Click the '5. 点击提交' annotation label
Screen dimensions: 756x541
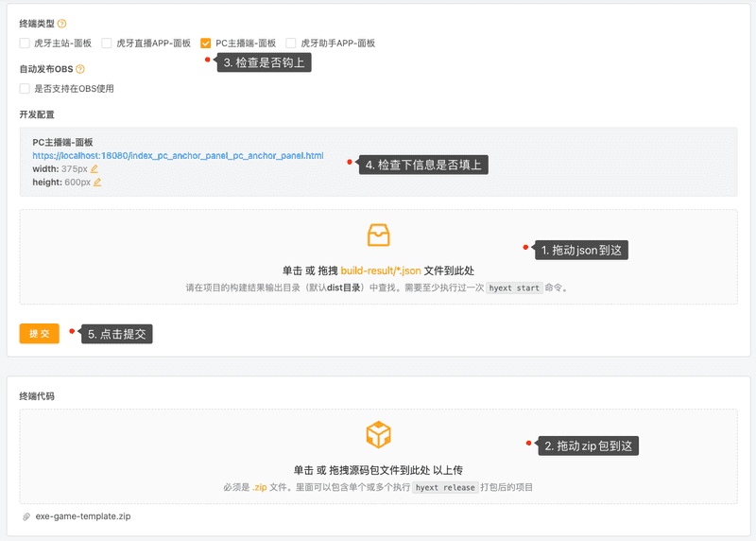[116, 334]
